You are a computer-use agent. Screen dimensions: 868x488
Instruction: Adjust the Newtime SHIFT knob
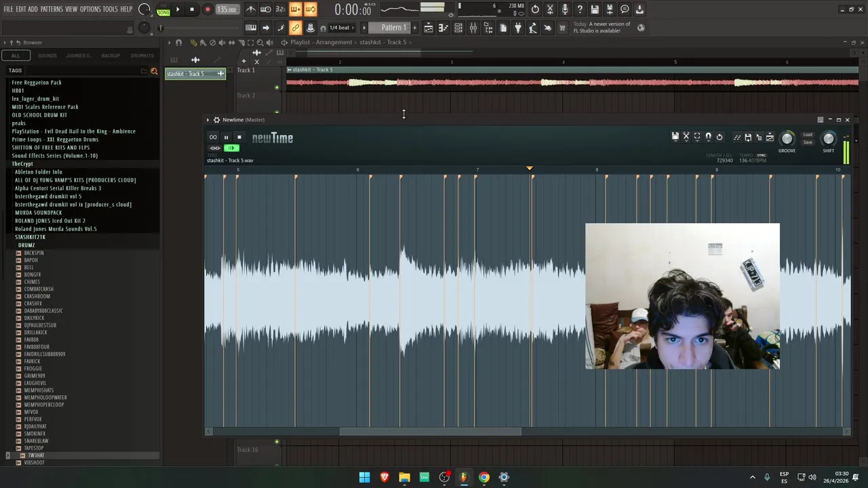829,139
